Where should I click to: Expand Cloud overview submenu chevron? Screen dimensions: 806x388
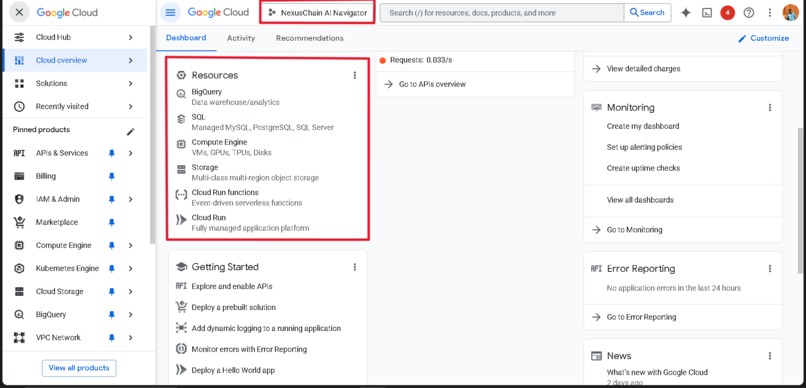point(131,60)
